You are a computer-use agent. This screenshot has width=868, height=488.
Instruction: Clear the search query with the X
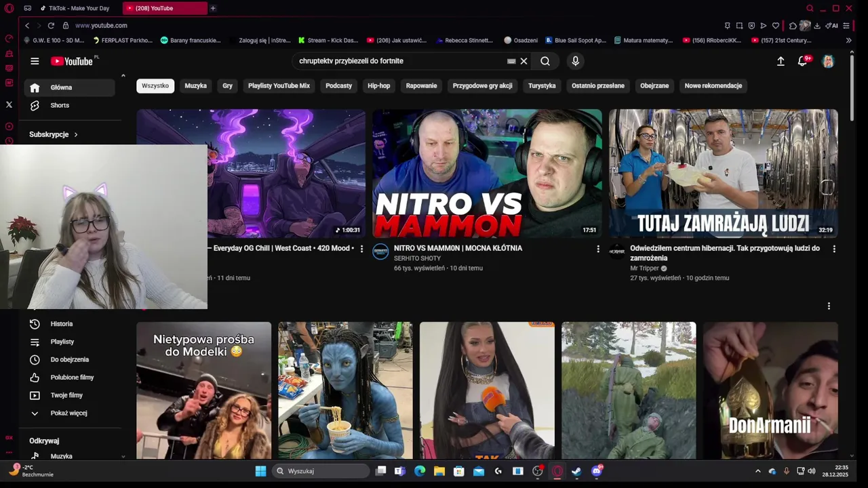tap(524, 61)
